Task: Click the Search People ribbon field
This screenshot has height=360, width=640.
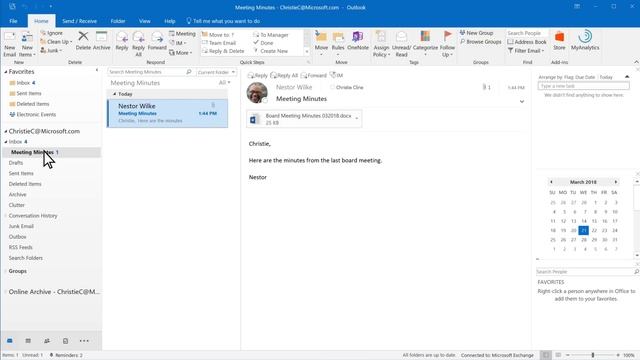Action: pos(527,33)
